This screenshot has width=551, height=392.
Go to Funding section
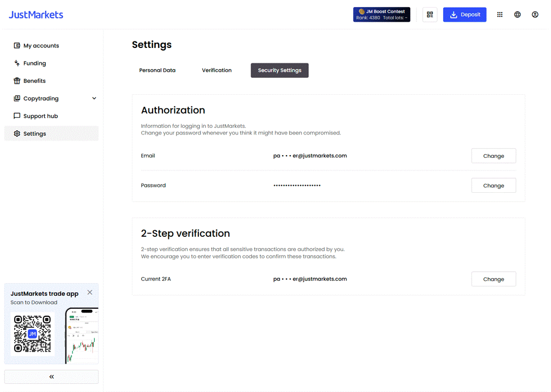tap(51, 63)
